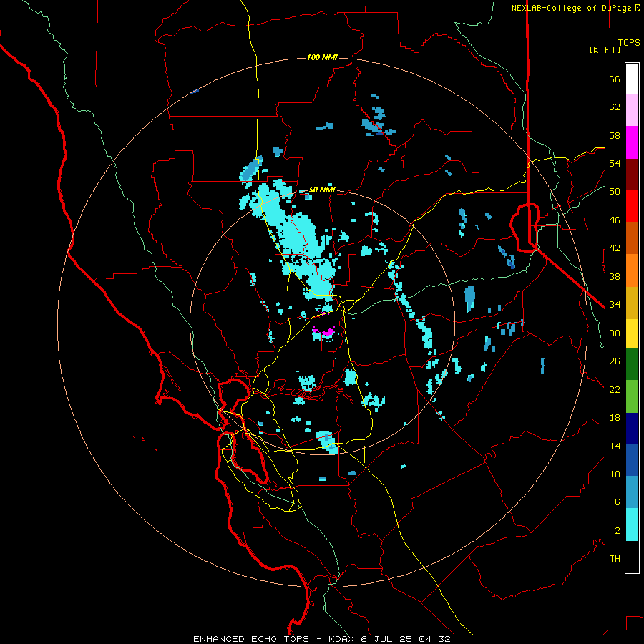644x644 pixels.
Task: Click the light pink swatch between 62 and 58
Action: coord(632,110)
